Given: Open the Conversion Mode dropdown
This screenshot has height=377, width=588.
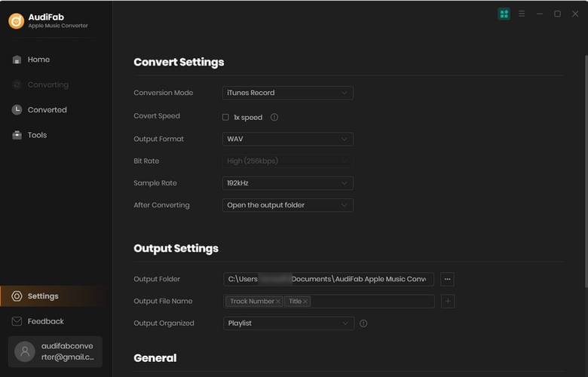Looking at the screenshot, I should pyautogui.click(x=288, y=93).
